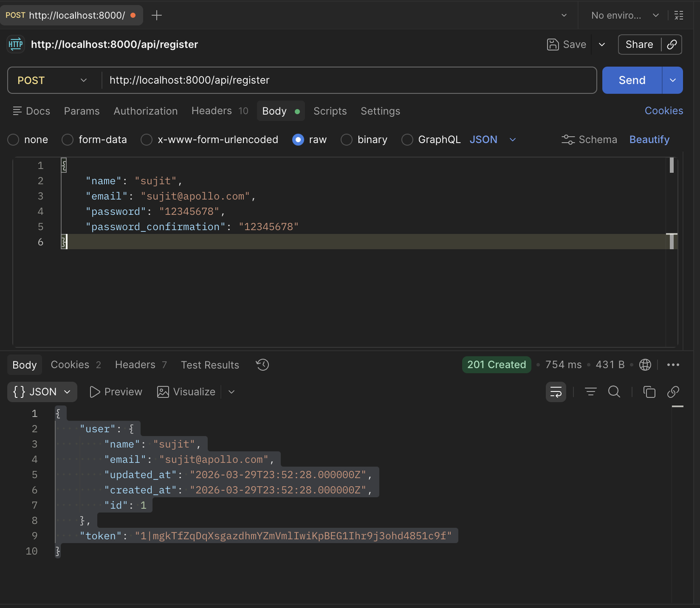Click the request URL input field
Viewport: 700px width, 608px height.
tap(349, 80)
